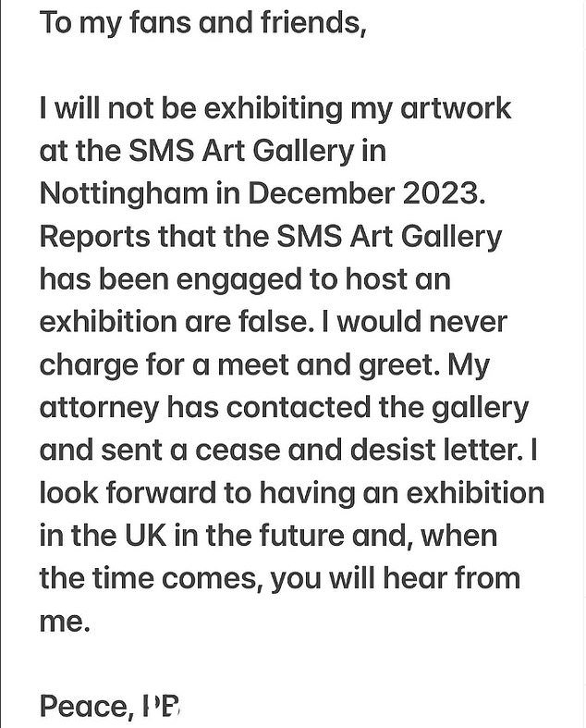This screenshot has height=728, width=586.
Task: Select the word 'Nottingham'
Action: pyautogui.click(x=124, y=194)
